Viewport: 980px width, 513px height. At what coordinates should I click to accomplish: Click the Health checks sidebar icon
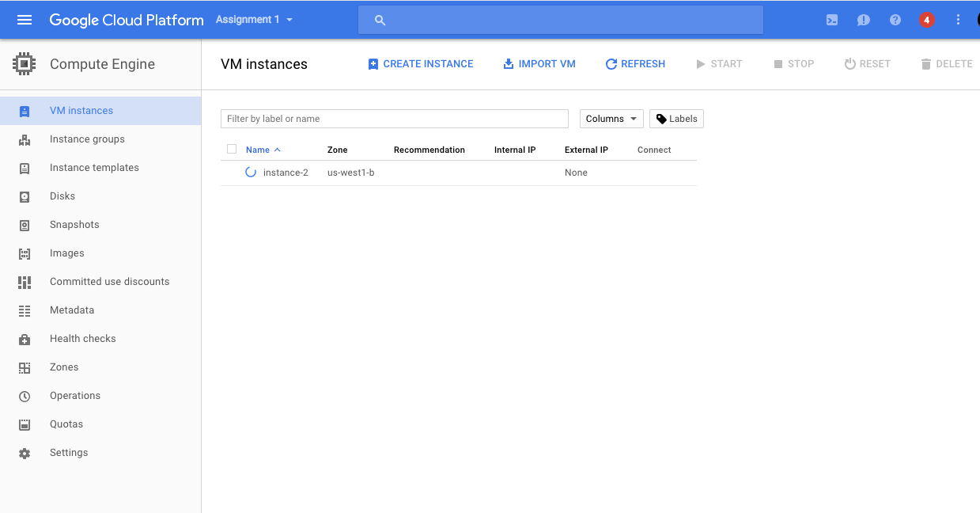point(25,339)
